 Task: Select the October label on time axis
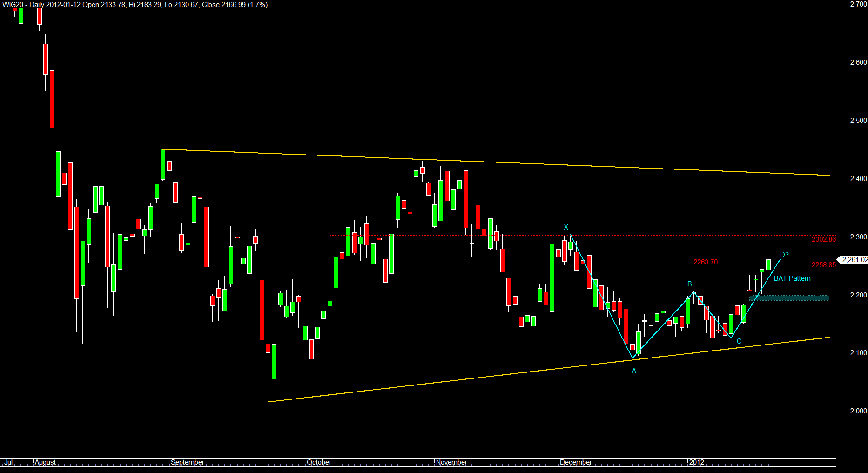(319, 462)
